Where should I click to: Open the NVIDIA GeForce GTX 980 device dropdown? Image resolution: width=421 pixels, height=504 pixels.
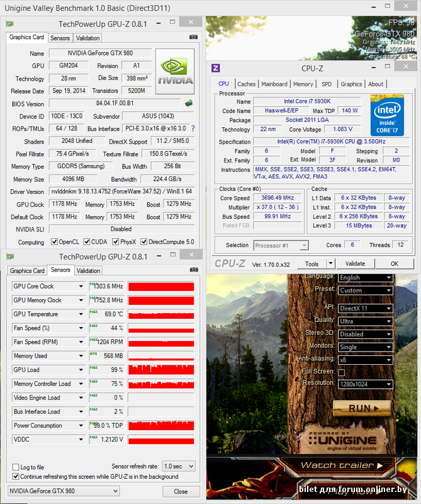pyautogui.click(x=64, y=491)
